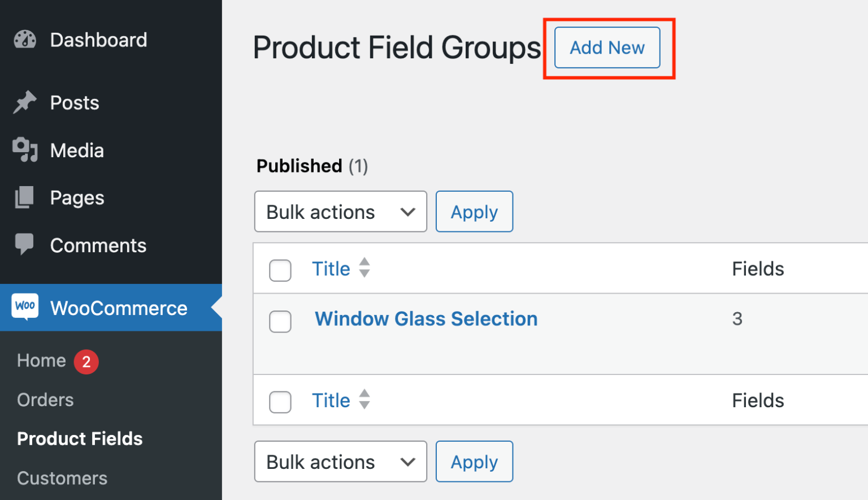
Task: Open the Orders menu item
Action: (x=45, y=399)
